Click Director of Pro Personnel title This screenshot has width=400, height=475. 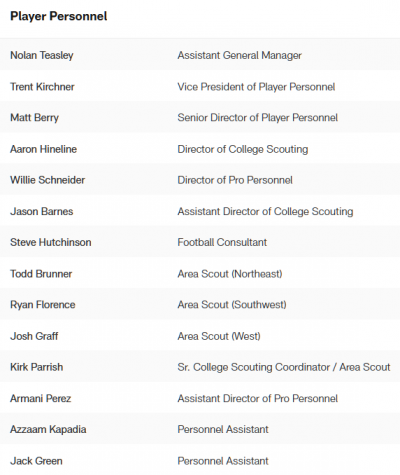click(235, 180)
